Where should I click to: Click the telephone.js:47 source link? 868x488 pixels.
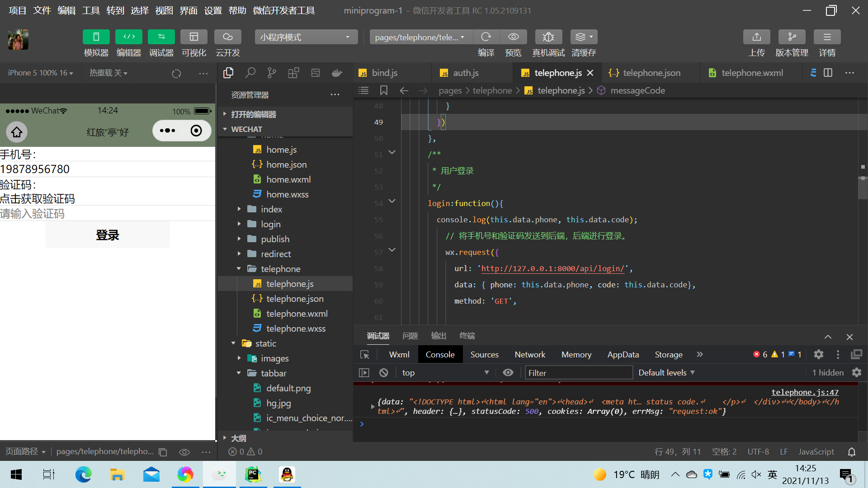click(805, 392)
